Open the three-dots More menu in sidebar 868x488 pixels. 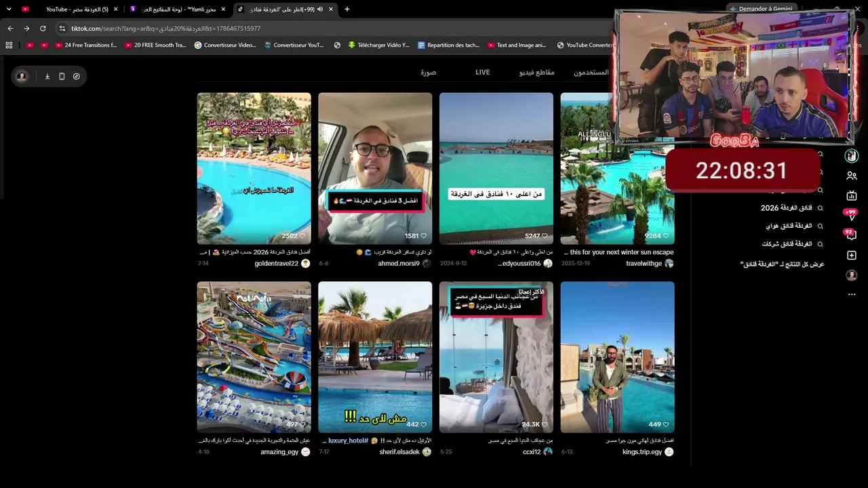852,295
